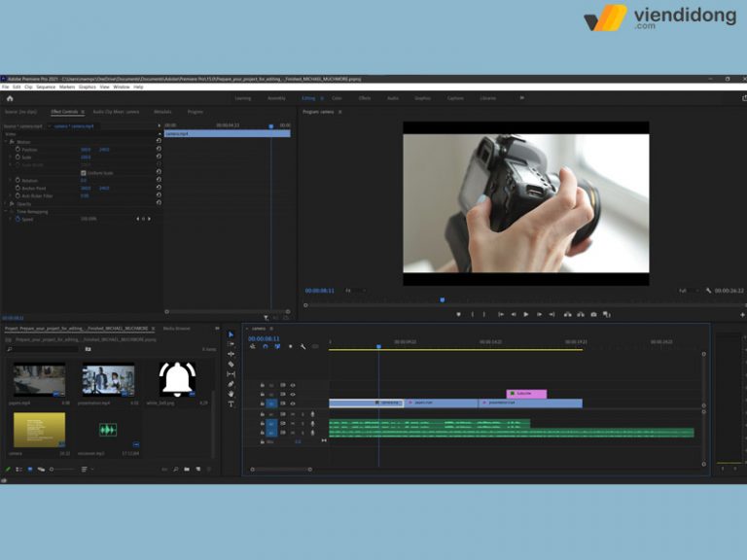747x560 pixels.
Task: Select the Track Select Forward tool
Action: click(231, 344)
